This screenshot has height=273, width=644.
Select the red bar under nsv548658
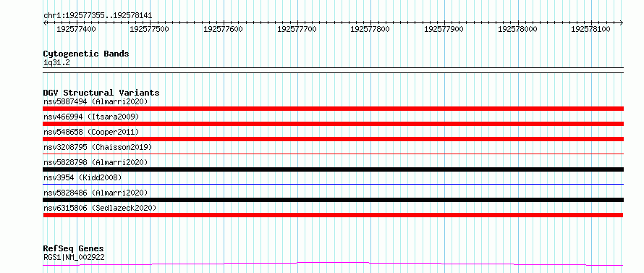coord(333,139)
